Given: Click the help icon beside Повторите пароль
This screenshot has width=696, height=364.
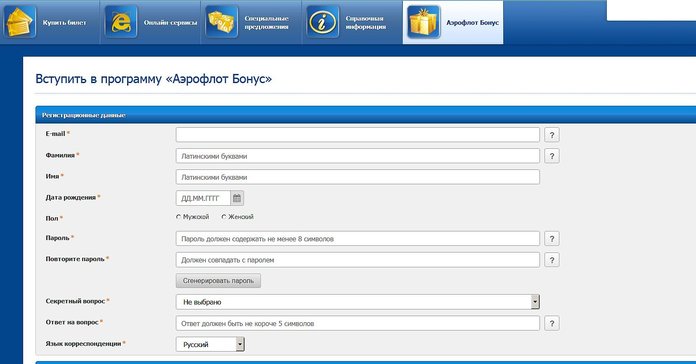Looking at the screenshot, I should (x=552, y=260).
